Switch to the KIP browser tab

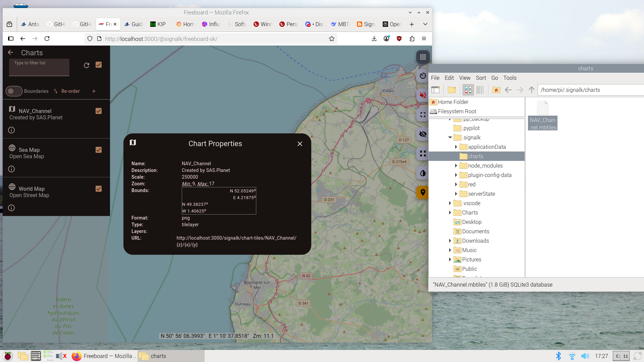point(158,24)
